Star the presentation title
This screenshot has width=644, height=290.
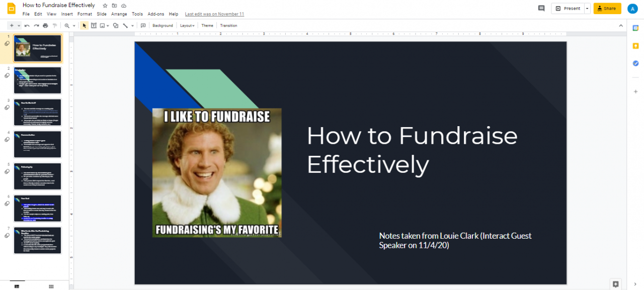pos(105,6)
